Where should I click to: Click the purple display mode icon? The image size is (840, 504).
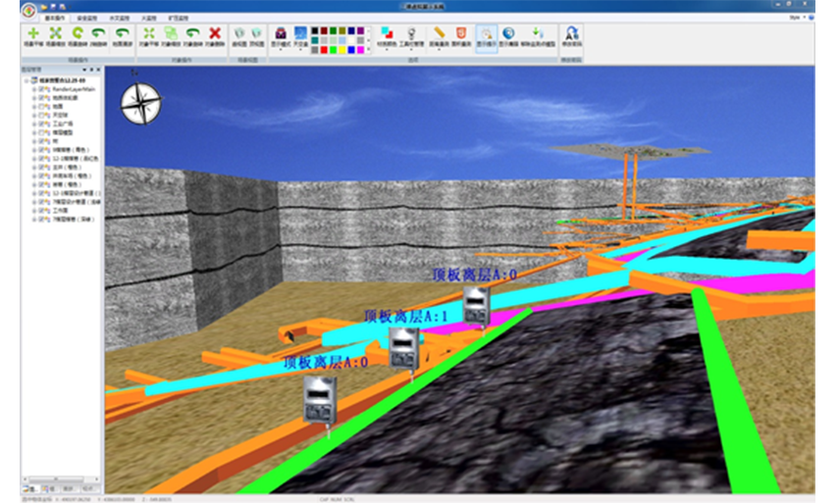(x=281, y=33)
